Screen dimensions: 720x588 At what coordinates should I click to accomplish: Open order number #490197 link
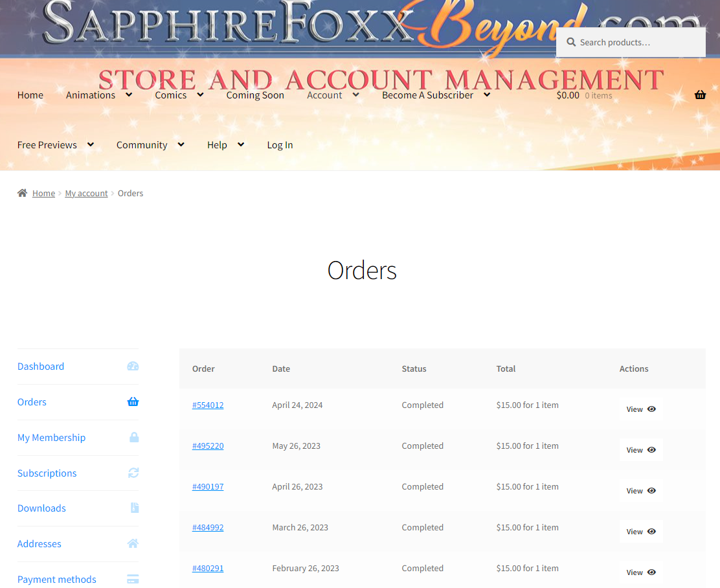pyautogui.click(x=208, y=486)
